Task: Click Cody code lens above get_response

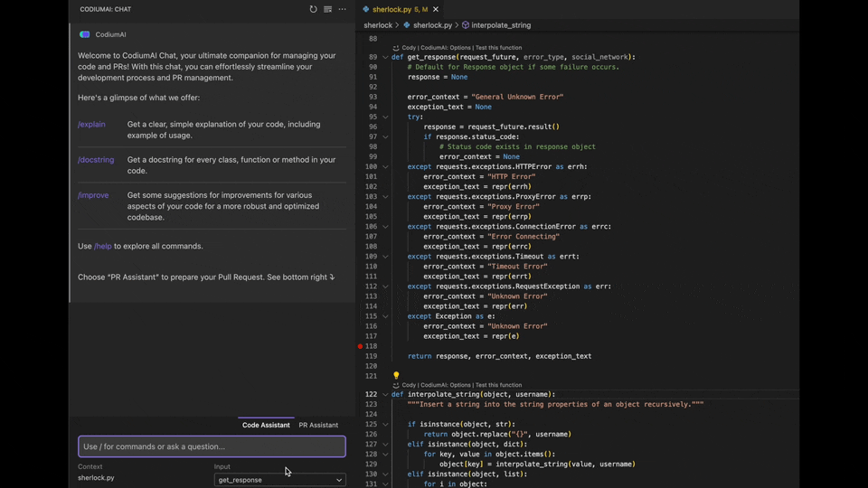Action: click(409, 48)
